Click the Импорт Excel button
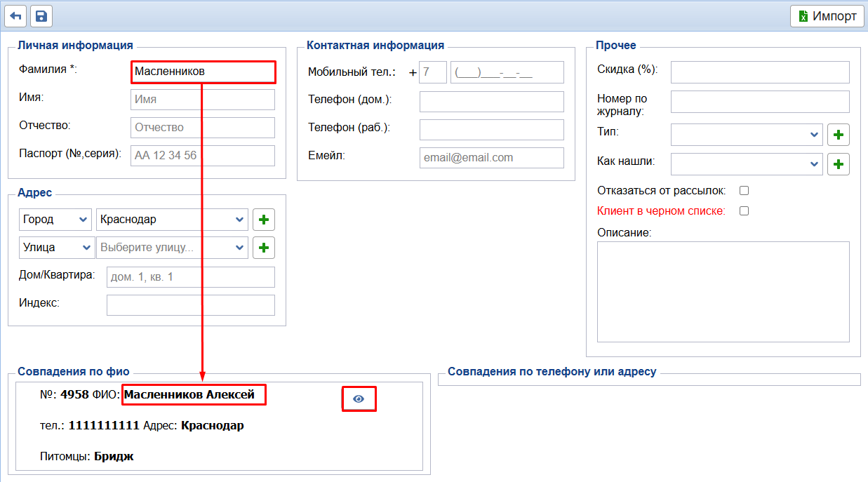The height and width of the screenshot is (482, 868). point(827,16)
